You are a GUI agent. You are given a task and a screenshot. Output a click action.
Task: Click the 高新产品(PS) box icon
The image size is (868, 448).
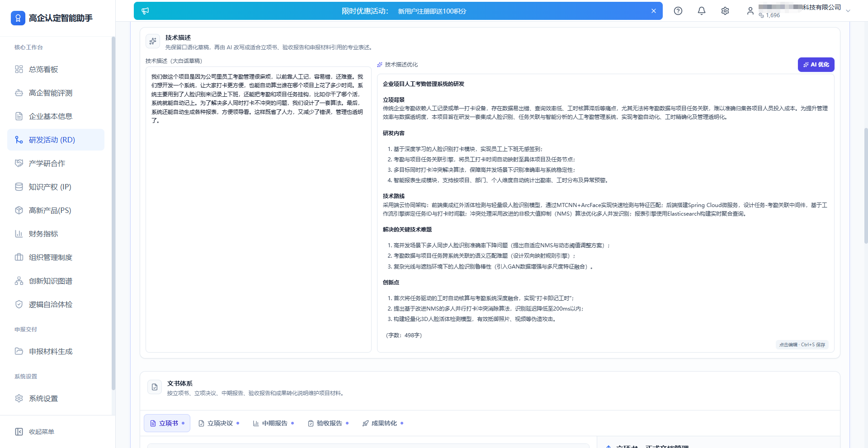(x=19, y=210)
